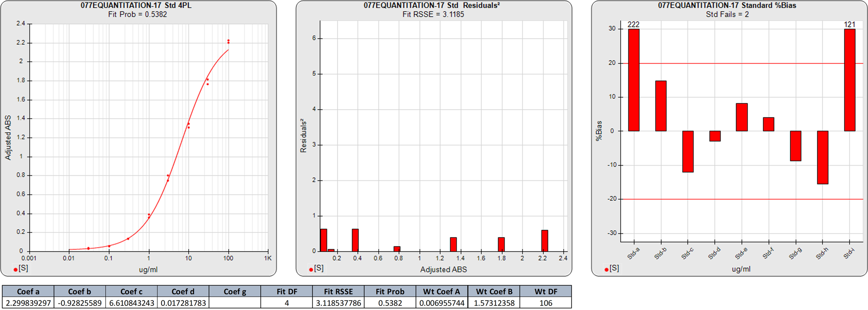This screenshot has height=310, width=868.
Task: Select the cell value 0.006955744
Action: [442, 303]
